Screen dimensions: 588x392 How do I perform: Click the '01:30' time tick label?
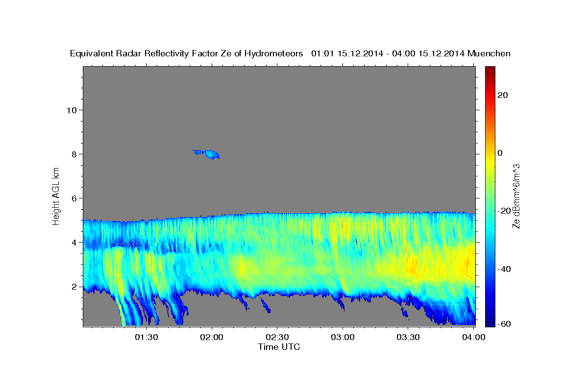[x=147, y=338]
